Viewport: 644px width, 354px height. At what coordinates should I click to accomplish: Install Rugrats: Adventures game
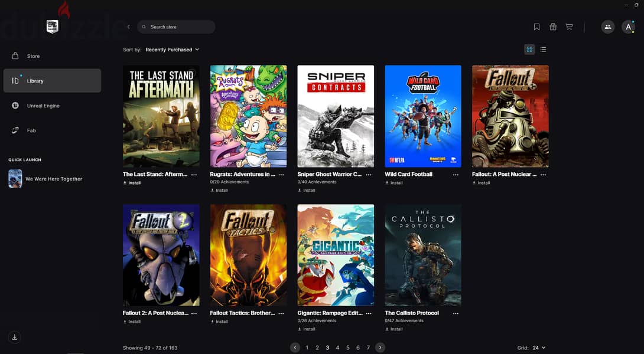(x=219, y=191)
